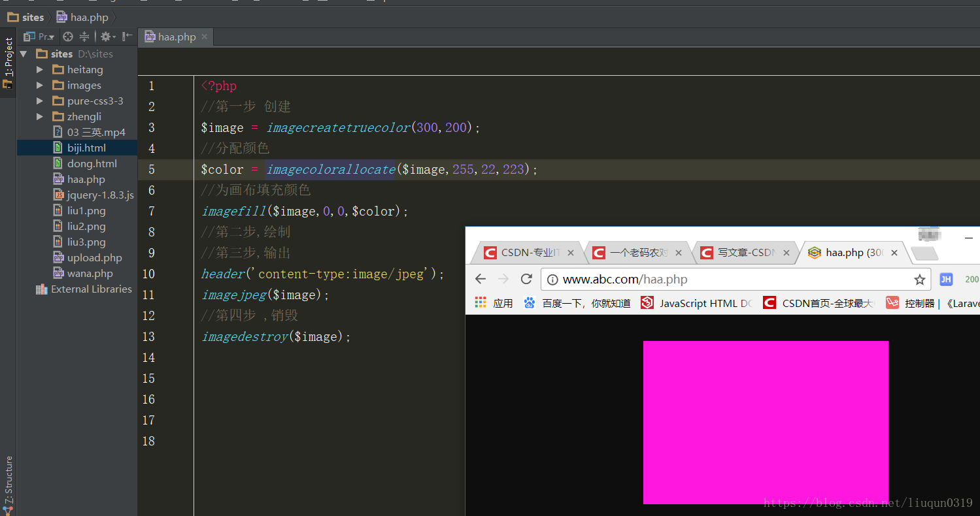
Task: Close the haa.php browser tab
Action: 894,253
